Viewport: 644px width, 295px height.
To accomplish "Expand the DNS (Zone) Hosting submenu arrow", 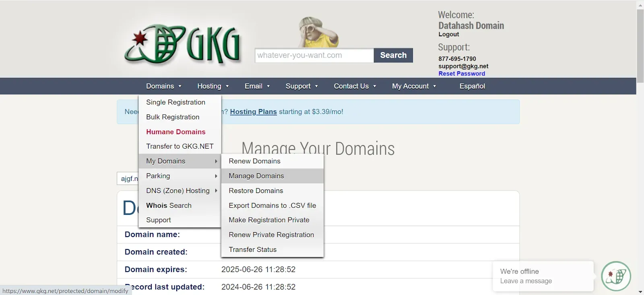I will (x=216, y=191).
